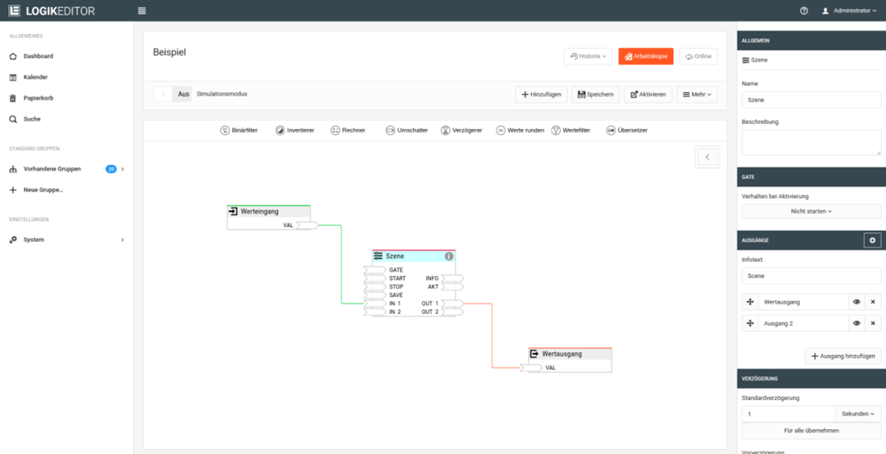This screenshot has height=454, width=886.
Task: Choose the Verzögerer tool icon
Action: coord(445,131)
